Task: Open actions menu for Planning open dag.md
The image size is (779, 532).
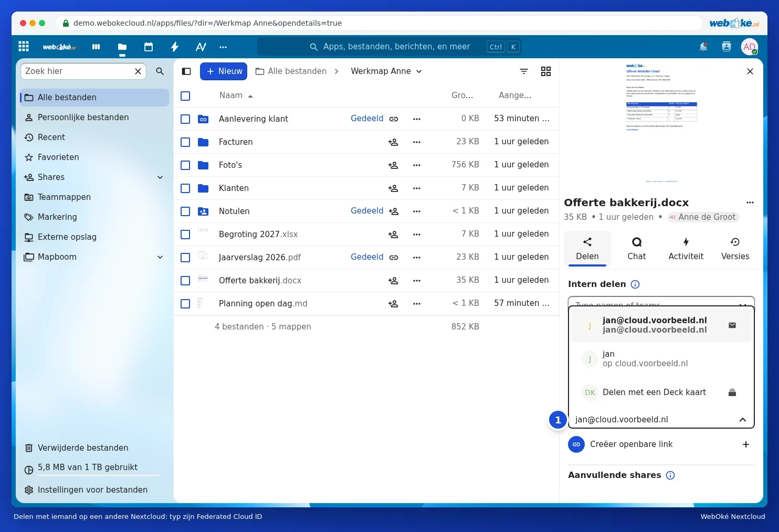Action: pos(417,304)
